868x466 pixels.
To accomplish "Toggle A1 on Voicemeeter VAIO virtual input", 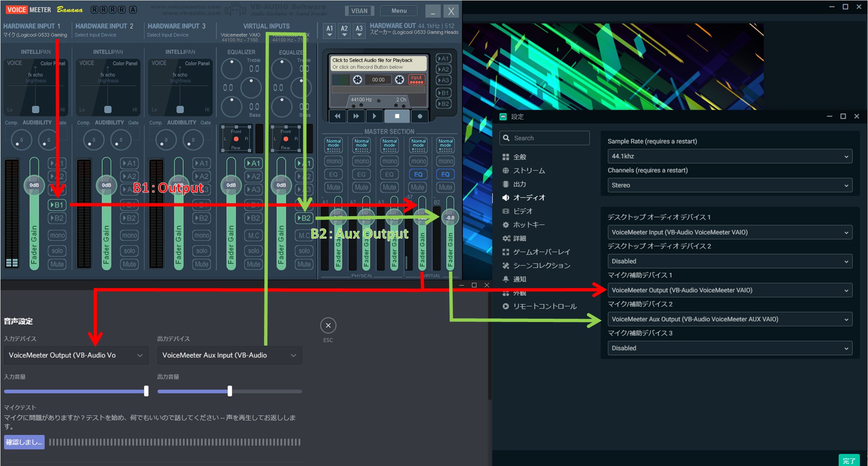I will [x=253, y=163].
